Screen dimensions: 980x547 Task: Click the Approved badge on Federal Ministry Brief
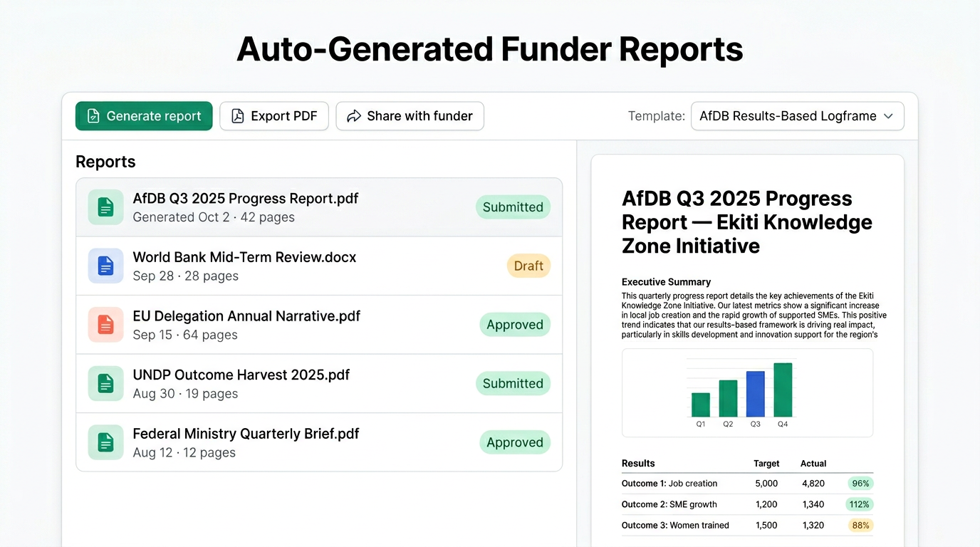515,442
